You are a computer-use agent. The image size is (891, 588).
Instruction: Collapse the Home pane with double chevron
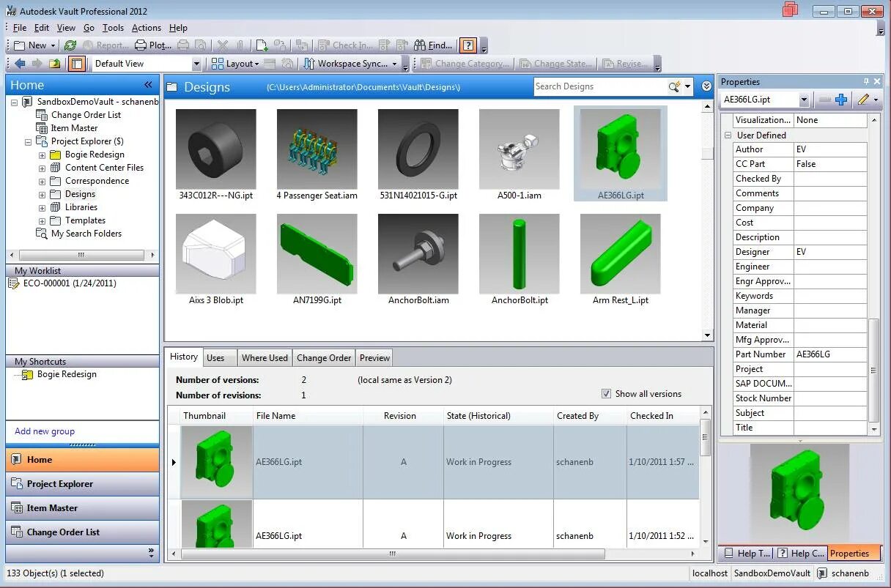tap(148, 85)
